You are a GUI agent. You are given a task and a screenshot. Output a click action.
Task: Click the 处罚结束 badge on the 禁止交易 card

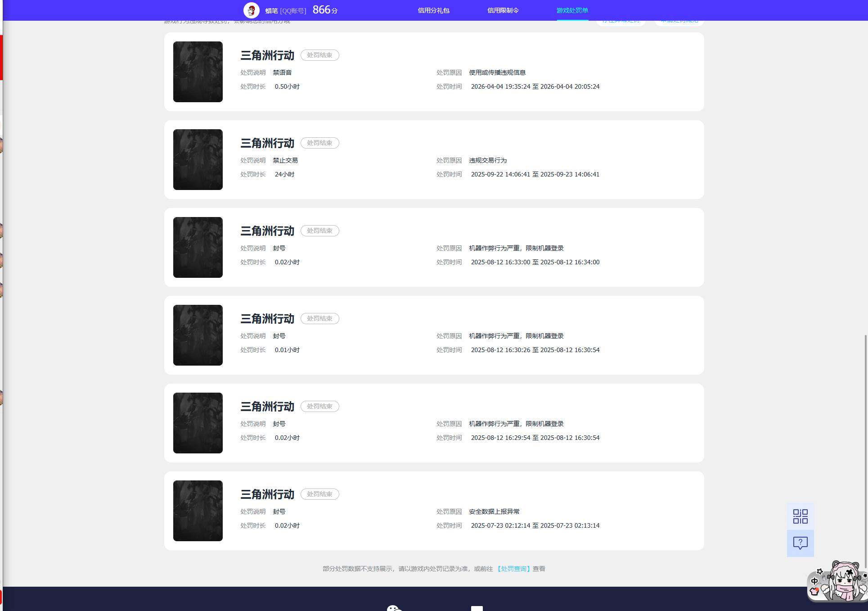pos(319,143)
